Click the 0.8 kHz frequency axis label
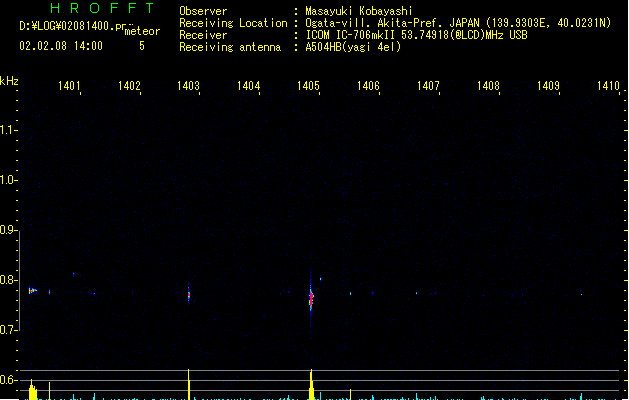 click(8, 280)
